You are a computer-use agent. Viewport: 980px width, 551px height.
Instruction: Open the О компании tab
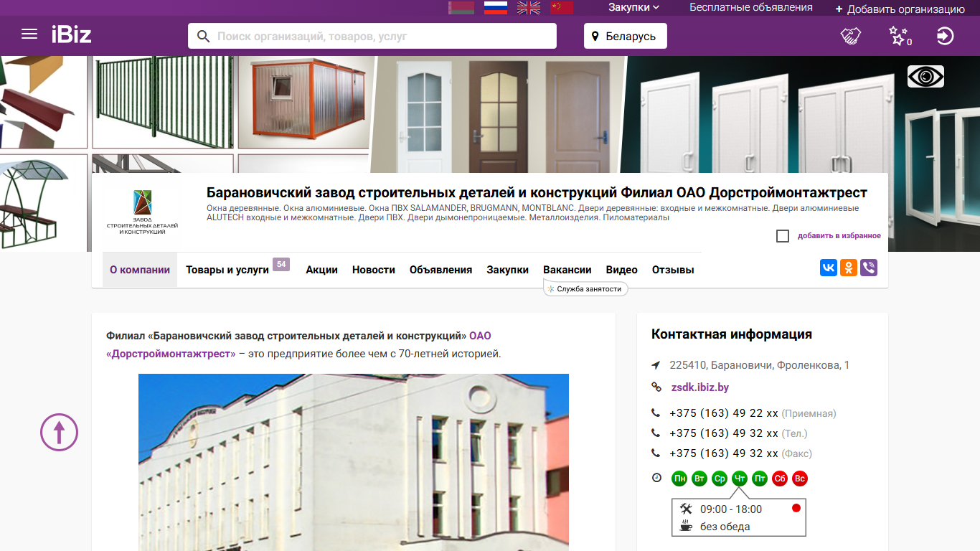(x=140, y=270)
